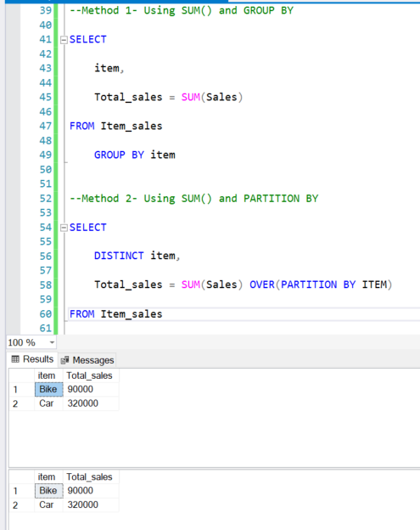Viewport: 420px width, 530px height.
Task: Click the Messages tab icon
Action: pyautogui.click(x=64, y=361)
